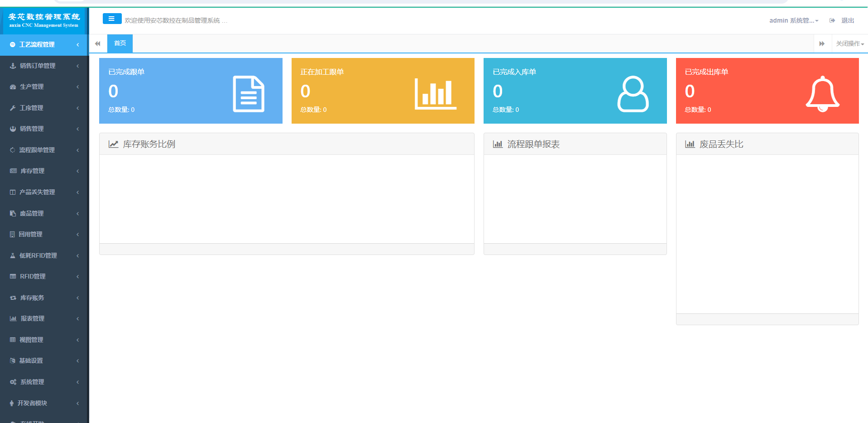Open the admin user dropdown
The image size is (868, 423).
pyautogui.click(x=794, y=20)
